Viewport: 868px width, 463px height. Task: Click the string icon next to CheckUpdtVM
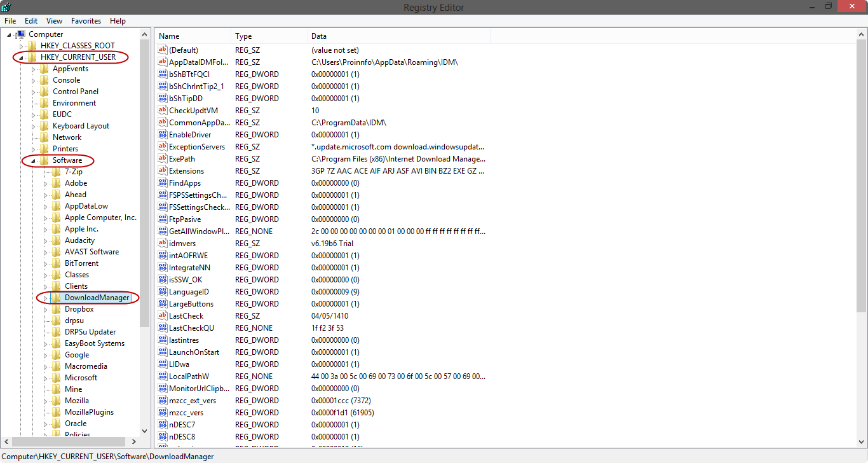163,110
